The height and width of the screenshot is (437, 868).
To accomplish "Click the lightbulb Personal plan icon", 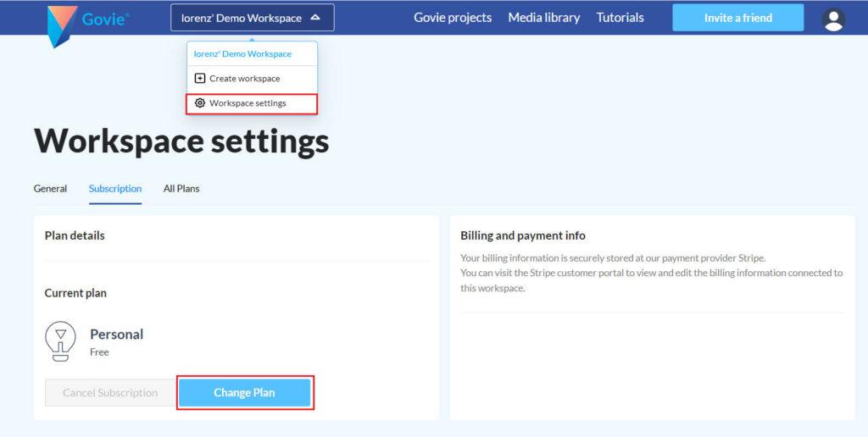I will click(60, 341).
